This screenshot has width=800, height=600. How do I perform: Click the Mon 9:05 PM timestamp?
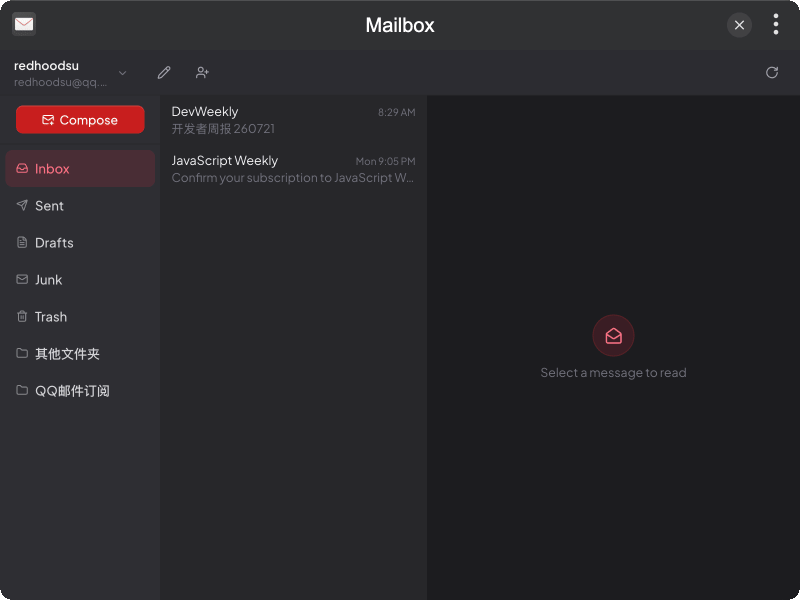tap(385, 161)
